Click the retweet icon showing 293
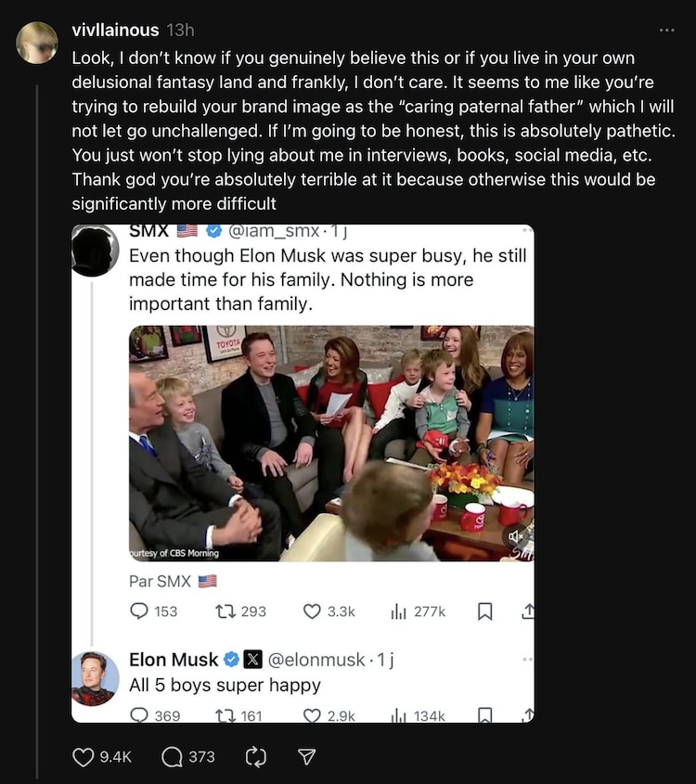696x784 pixels. click(225, 610)
